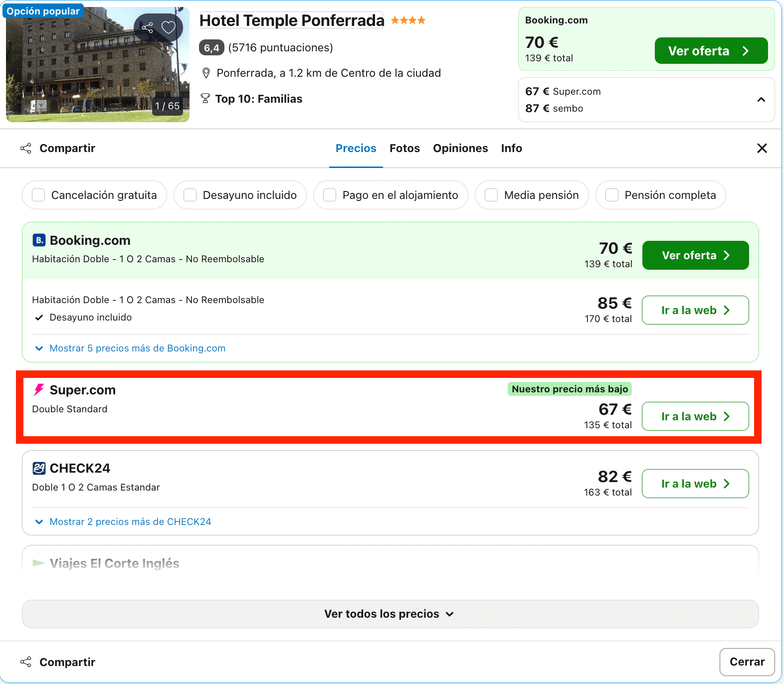784x684 pixels.
Task: Click the Booking.com B logo icon
Action: click(x=39, y=240)
